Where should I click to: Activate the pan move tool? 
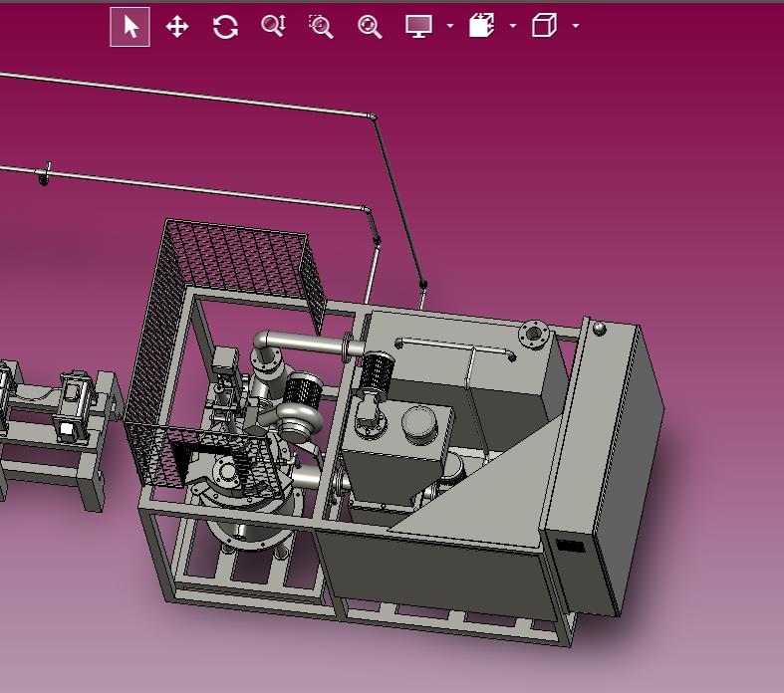coord(177,27)
